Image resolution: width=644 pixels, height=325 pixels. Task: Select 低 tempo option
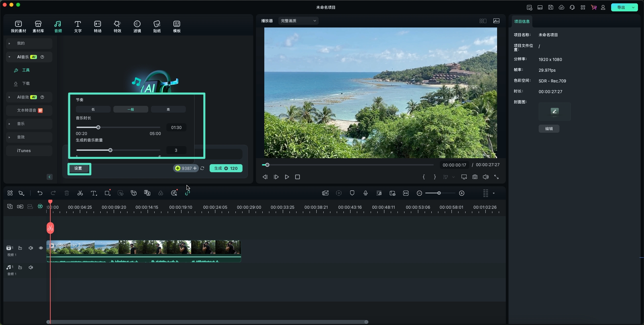[93, 109]
